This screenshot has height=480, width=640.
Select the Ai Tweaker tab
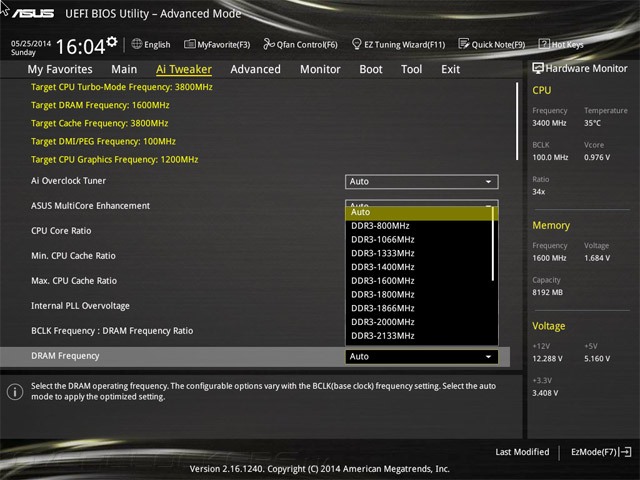point(184,69)
